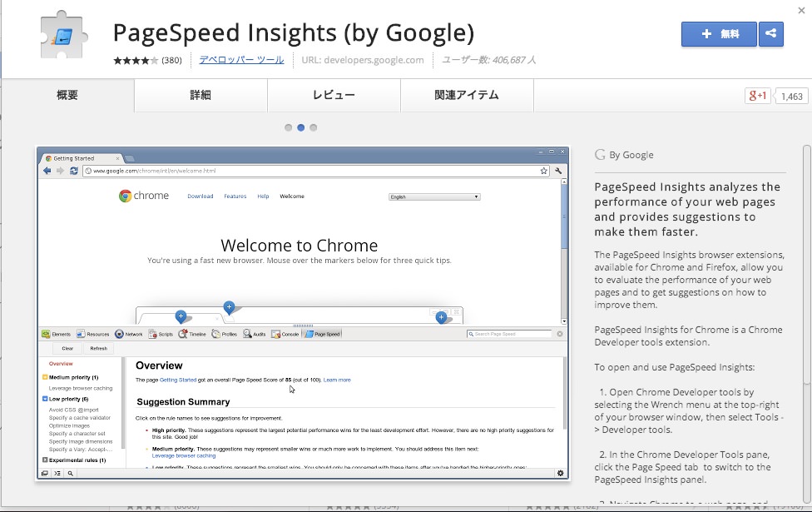
Task: Click the 1,463 plus-one count bubble
Action: pyautogui.click(x=791, y=97)
